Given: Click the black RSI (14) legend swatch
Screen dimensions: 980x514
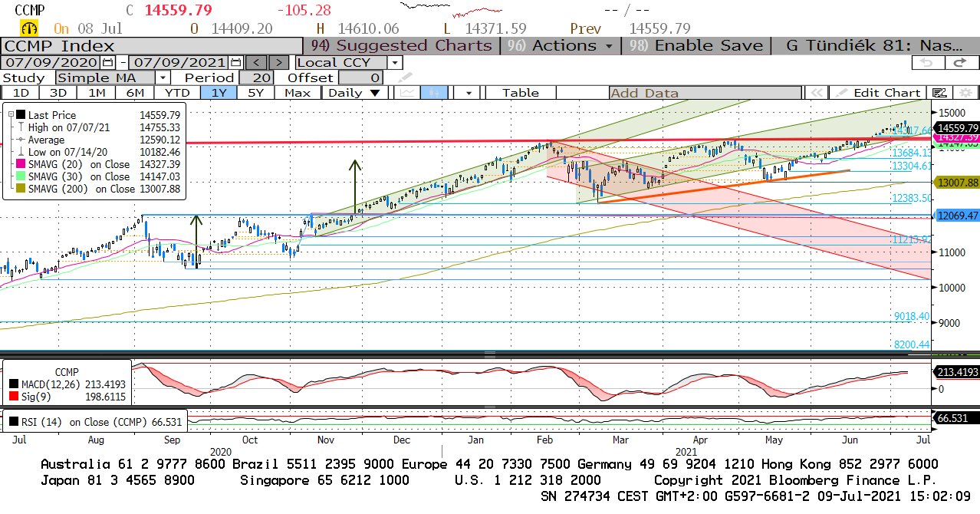Looking at the screenshot, I should point(13,421).
